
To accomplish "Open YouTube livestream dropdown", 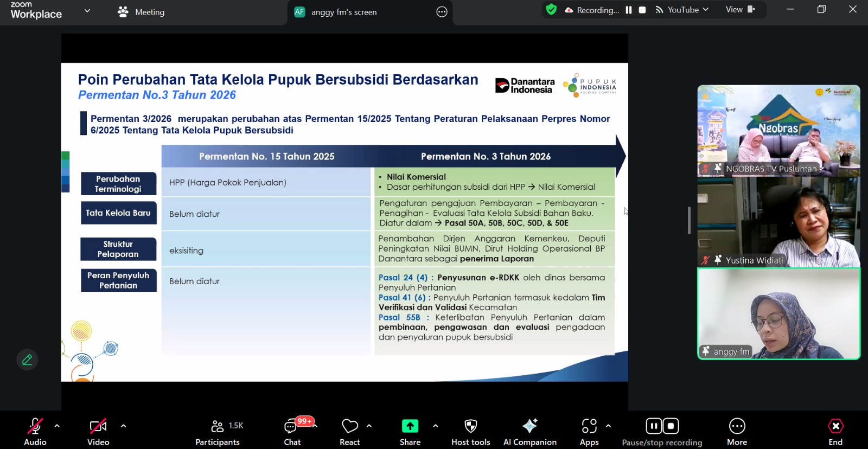I will pos(682,10).
